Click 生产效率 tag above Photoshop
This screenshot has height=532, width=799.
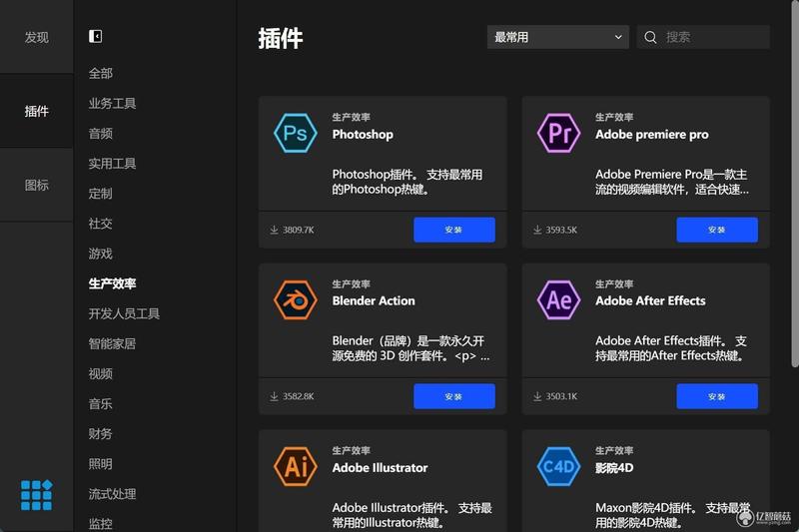352,117
